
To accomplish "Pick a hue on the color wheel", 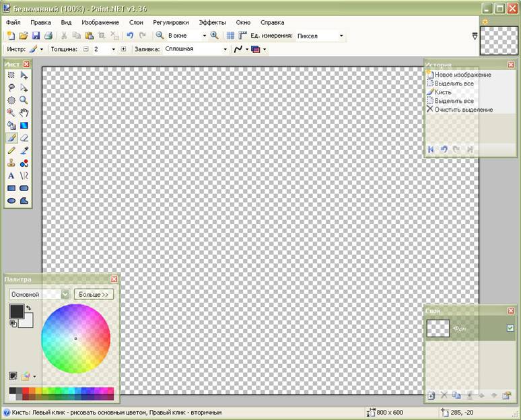I will coord(76,339).
